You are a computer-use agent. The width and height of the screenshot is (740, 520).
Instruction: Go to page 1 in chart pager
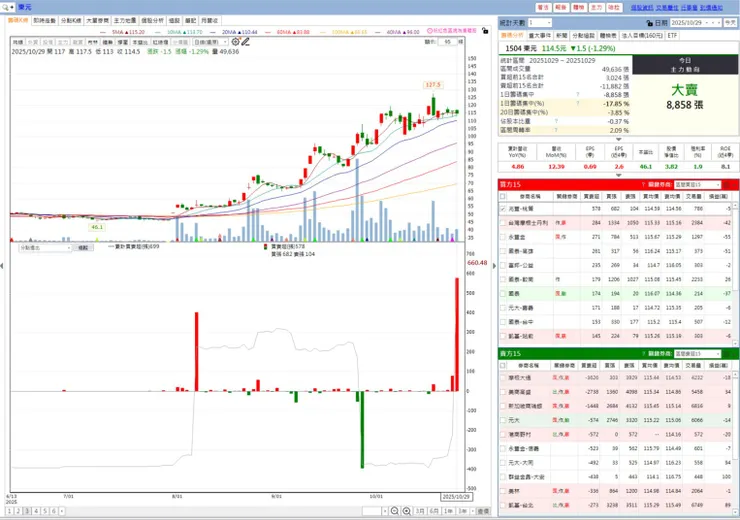coord(9,511)
